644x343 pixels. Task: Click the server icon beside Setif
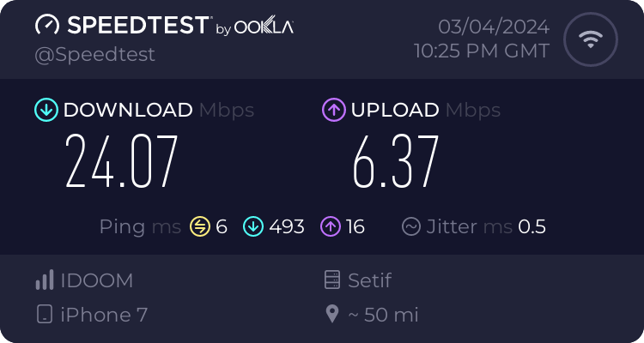331,280
